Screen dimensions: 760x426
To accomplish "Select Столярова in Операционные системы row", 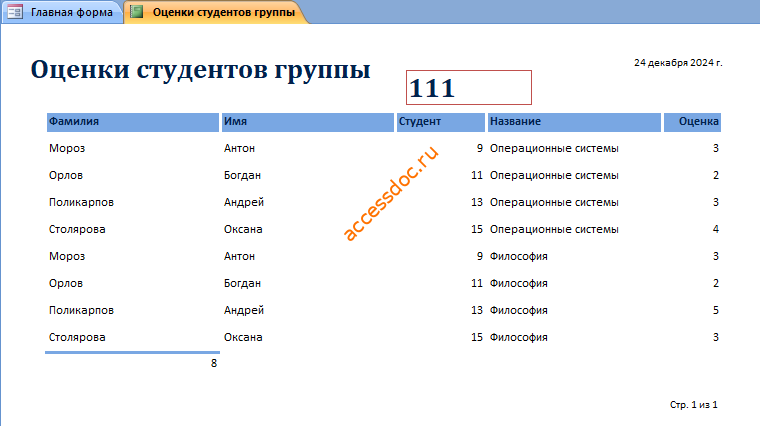I will click(77, 229).
